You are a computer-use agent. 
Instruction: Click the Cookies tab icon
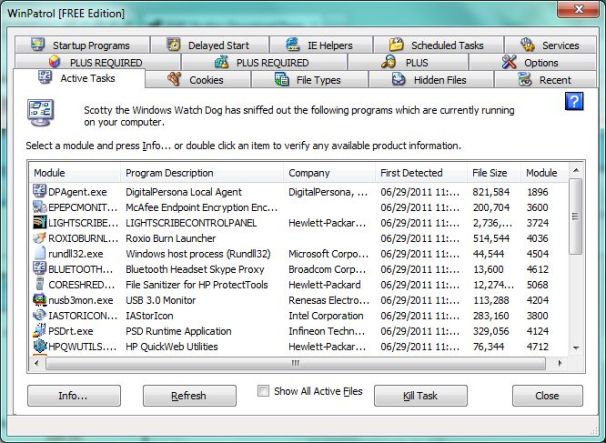click(x=174, y=79)
